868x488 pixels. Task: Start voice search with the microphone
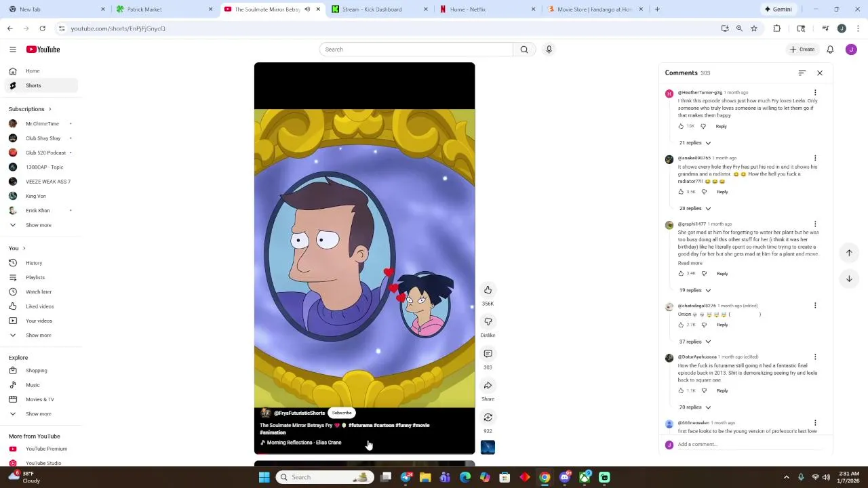point(549,49)
